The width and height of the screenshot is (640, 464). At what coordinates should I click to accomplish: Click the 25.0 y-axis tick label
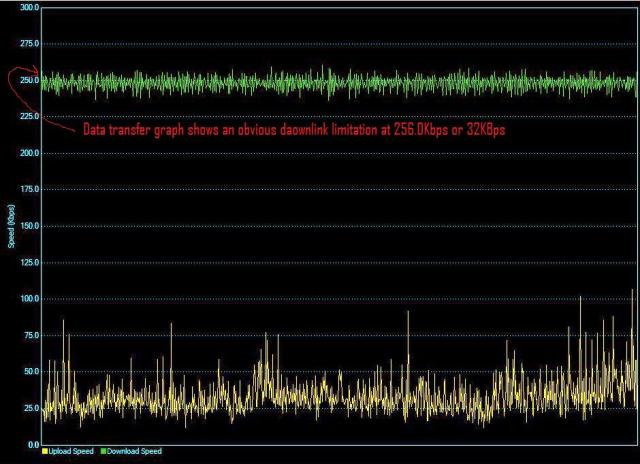pos(31,408)
